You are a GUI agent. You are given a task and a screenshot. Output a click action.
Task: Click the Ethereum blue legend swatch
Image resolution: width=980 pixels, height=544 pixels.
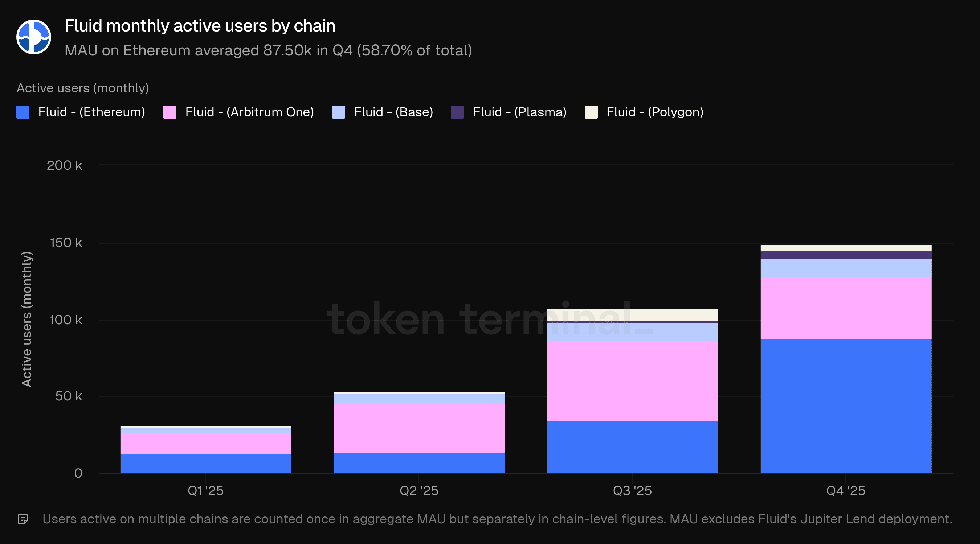(23, 112)
